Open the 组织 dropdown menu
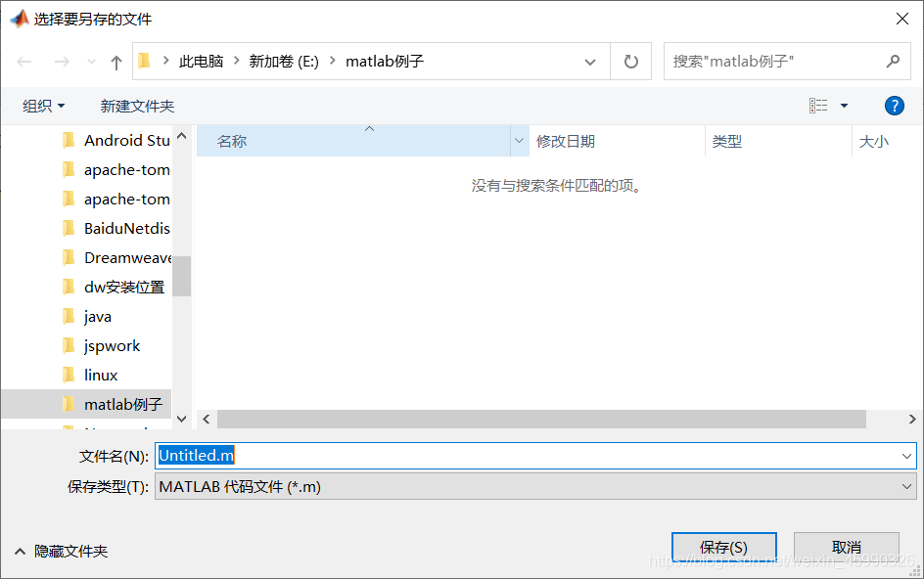This screenshot has width=924, height=579. [x=43, y=106]
